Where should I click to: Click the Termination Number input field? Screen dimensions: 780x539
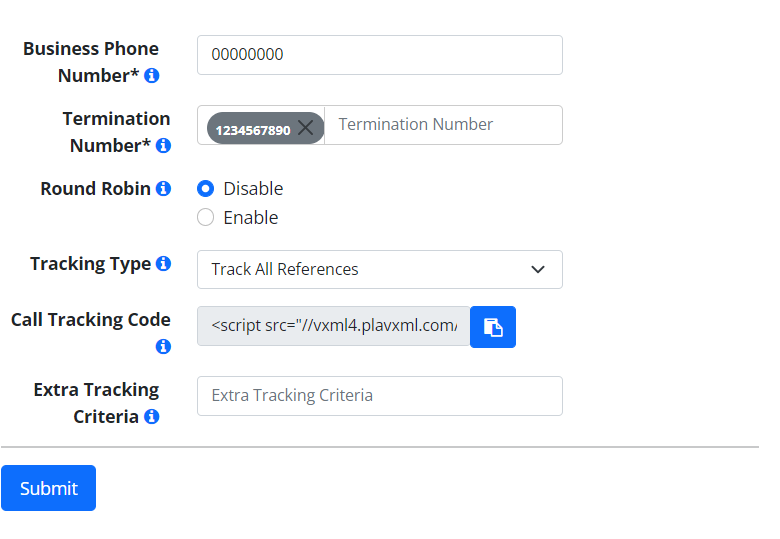443,125
